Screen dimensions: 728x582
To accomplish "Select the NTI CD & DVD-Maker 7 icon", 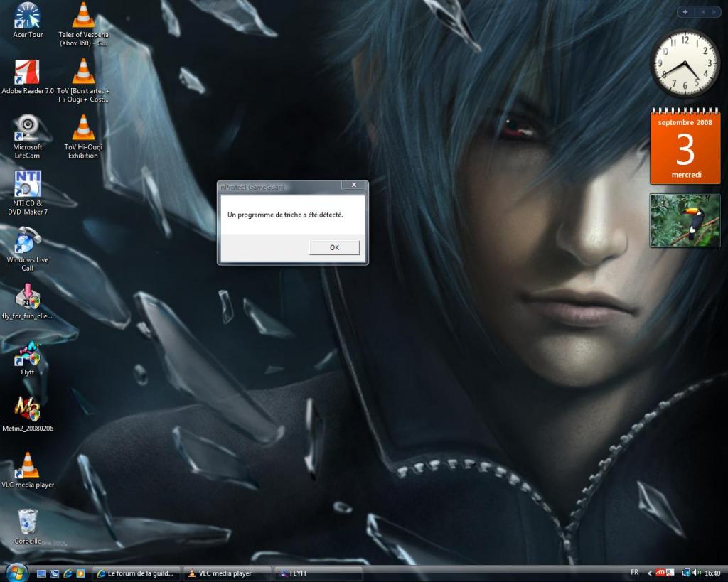I will click(x=28, y=193).
